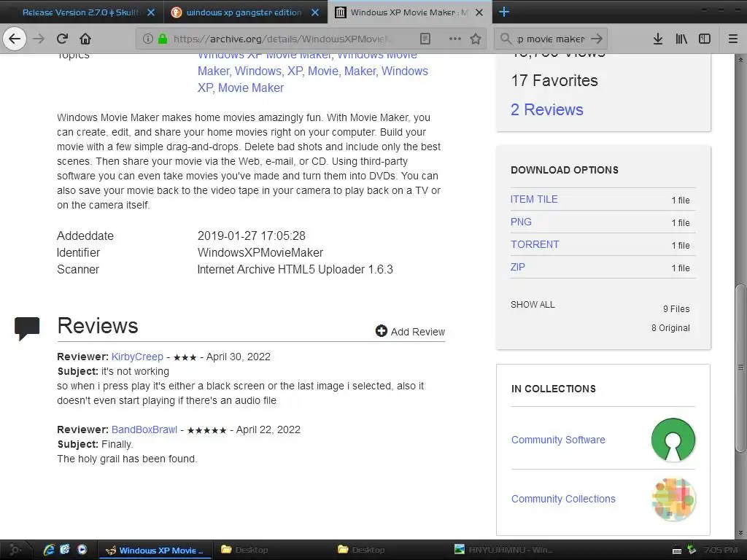Open the hamburger application menu

click(733, 39)
